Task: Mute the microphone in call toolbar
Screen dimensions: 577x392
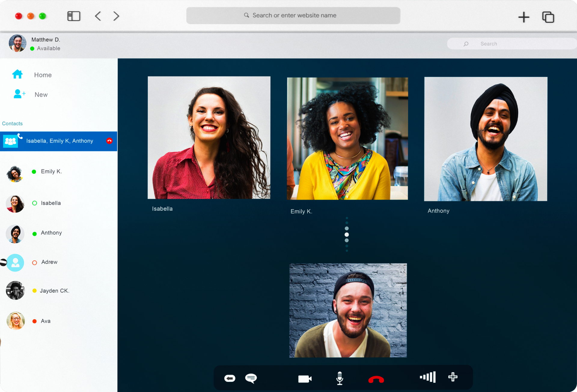Action: tap(340, 378)
